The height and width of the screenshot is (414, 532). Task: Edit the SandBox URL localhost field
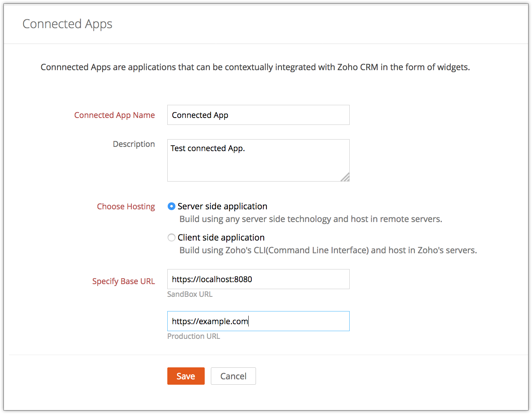click(258, 279)
